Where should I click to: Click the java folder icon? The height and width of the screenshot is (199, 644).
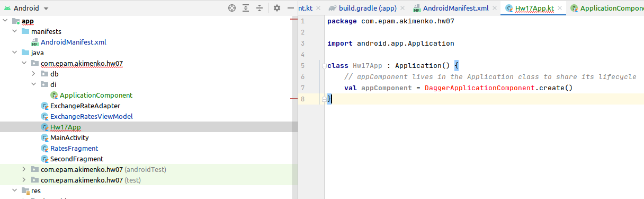tap(25, 53)
